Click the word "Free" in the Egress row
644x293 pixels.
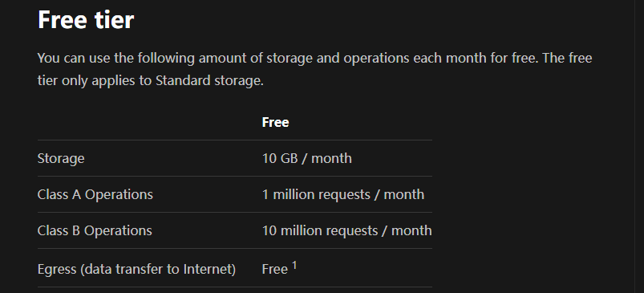(x=275, y=269)
